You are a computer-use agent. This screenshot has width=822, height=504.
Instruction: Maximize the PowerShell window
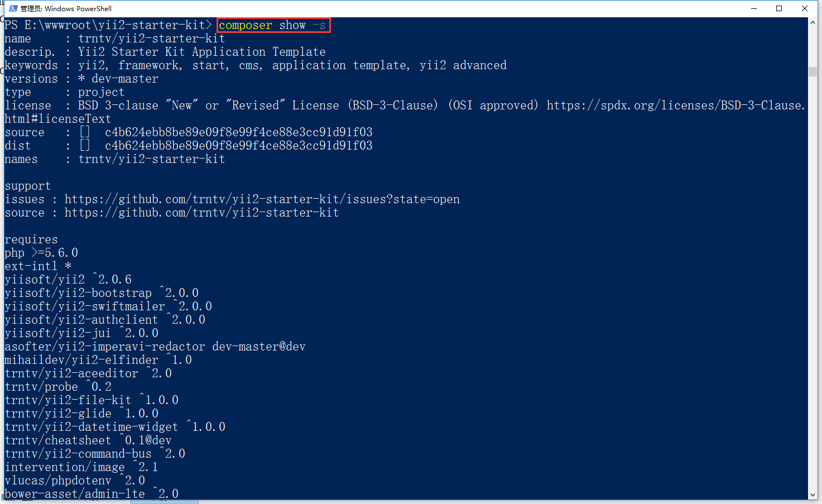point(779,8)
